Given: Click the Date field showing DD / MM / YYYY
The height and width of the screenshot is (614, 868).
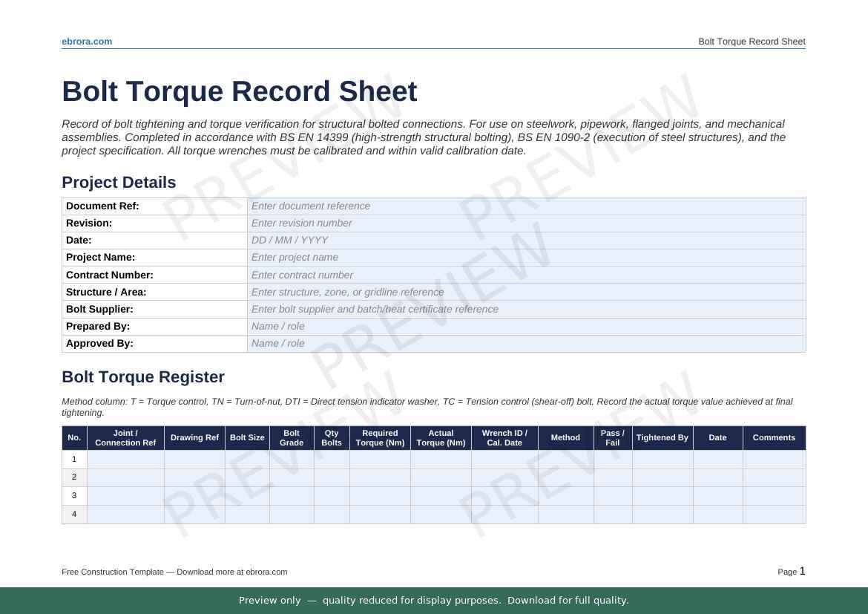Looking at the screenshot, I should tap(526, 241).
